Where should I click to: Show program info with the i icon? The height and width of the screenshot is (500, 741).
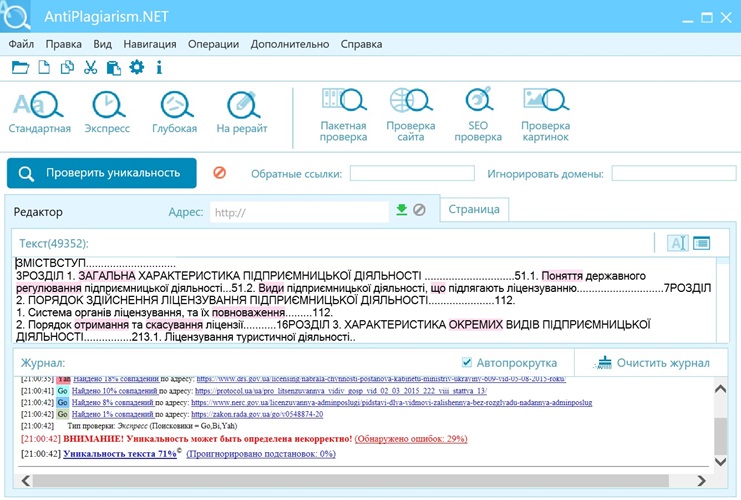pos(159,68)
